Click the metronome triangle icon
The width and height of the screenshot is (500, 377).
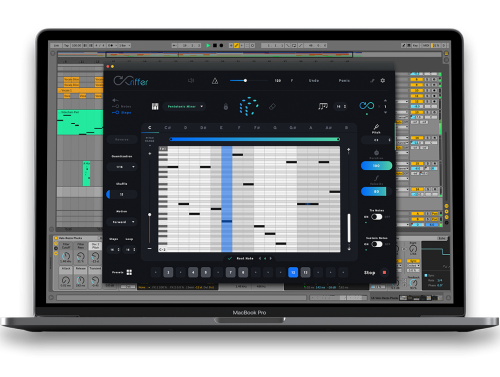(215, 81)
